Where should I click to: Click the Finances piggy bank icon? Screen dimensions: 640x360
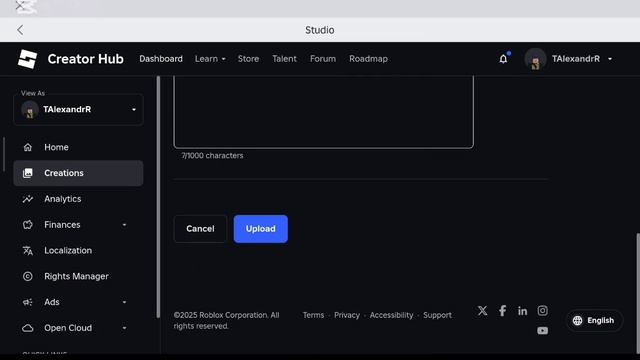(27, 224)
